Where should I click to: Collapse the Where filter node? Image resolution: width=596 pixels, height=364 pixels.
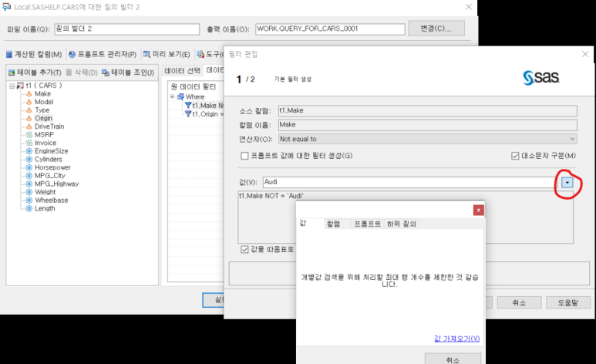(x=172, y=96)
